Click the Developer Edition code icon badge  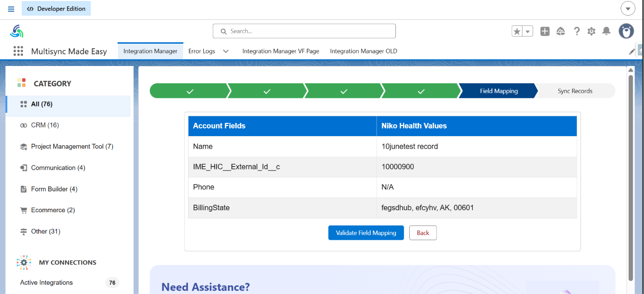point(56,9)
